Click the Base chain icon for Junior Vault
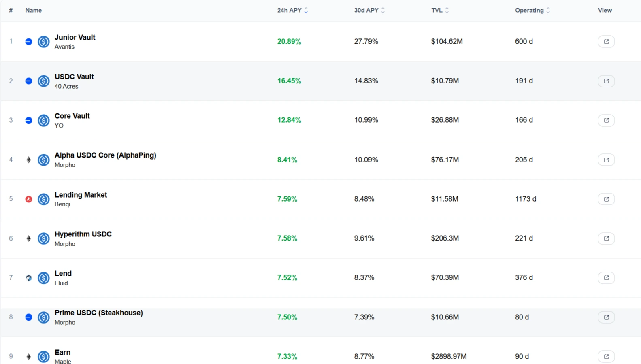Viewport: 641px width, 364px height. (x=28, y=41)
